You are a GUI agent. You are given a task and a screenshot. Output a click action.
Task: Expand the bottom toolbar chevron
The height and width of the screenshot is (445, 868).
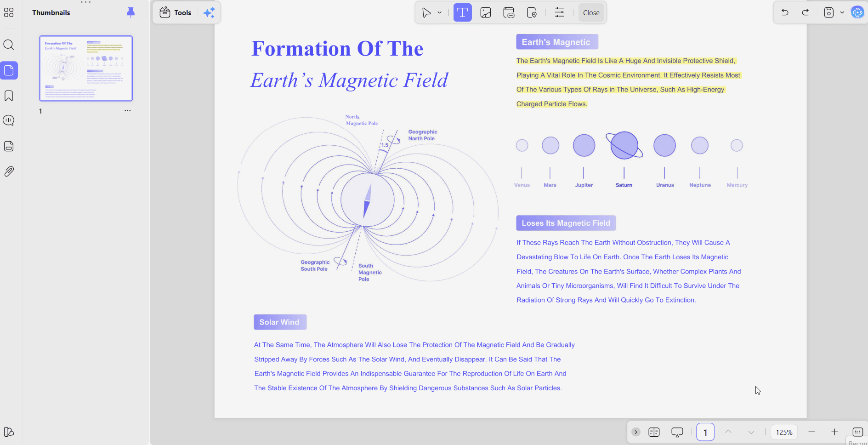pos(636,432)
